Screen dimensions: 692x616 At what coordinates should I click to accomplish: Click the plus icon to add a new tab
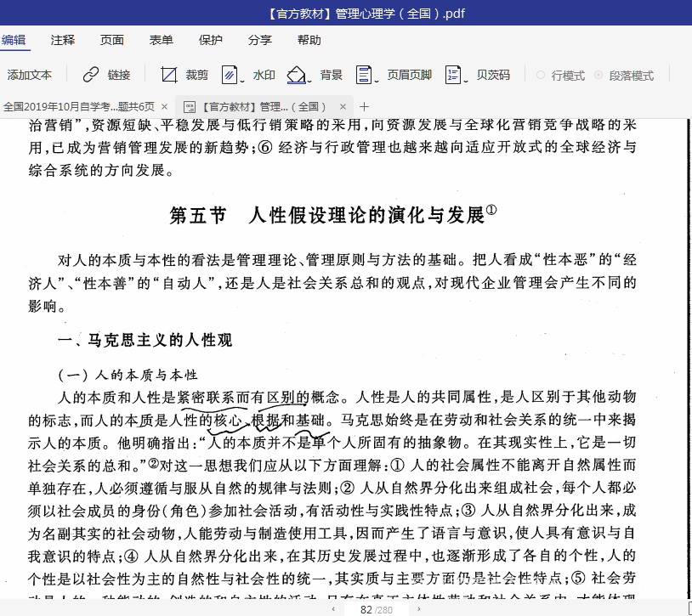point(364,107)
